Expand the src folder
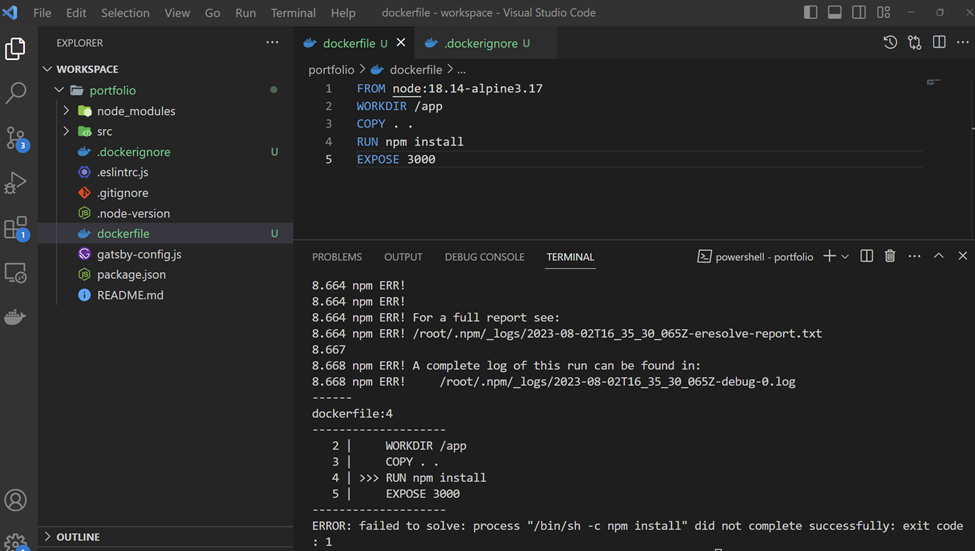975x551 pixels. (x=66, y=131)
